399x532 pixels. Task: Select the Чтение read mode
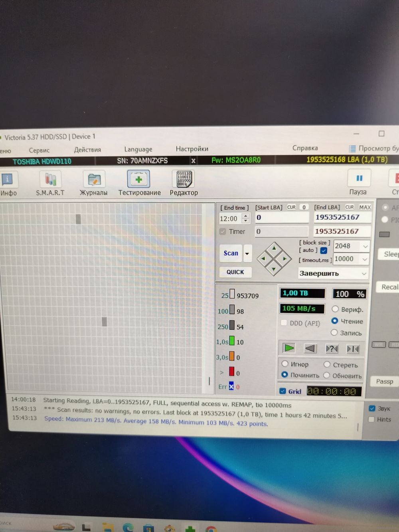(x=334, y=321)
